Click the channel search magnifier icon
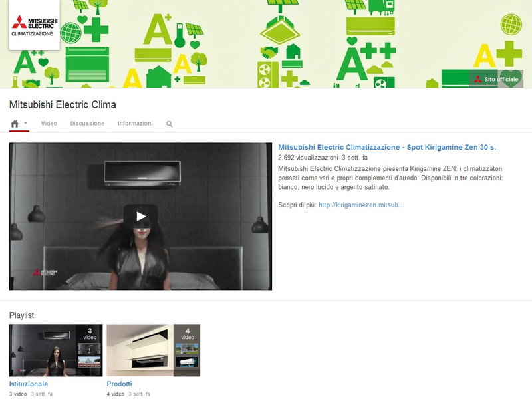 [x=170, y=124]
